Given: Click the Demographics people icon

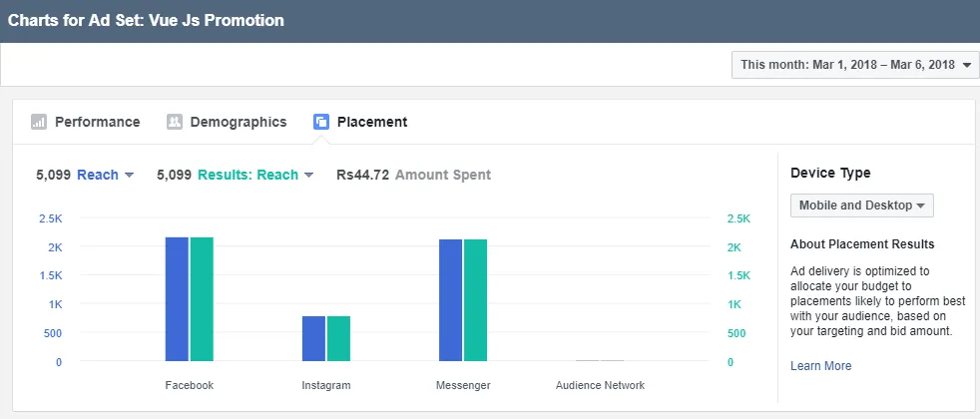Looking at the screenshot, I should (175, 122).
